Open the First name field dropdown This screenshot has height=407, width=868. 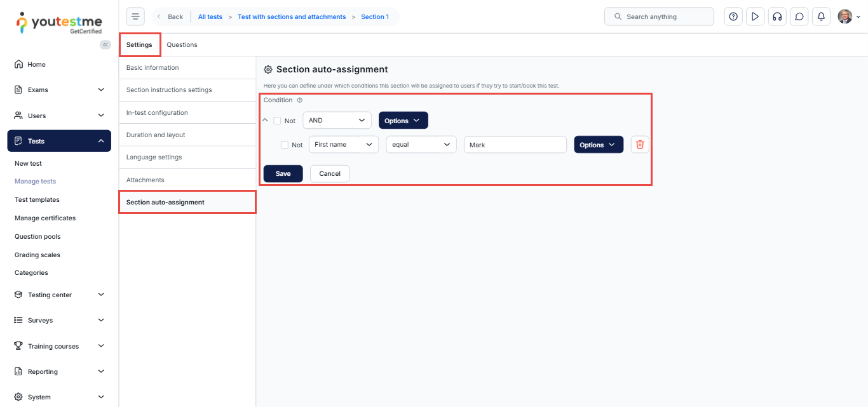click(x=343, y=145)
